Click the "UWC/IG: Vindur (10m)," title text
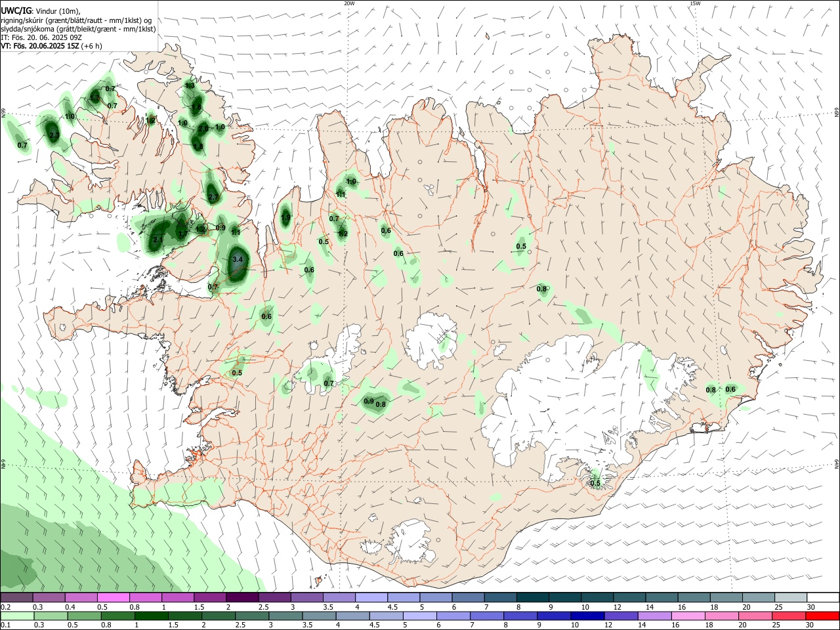 (x=40, y=11)
